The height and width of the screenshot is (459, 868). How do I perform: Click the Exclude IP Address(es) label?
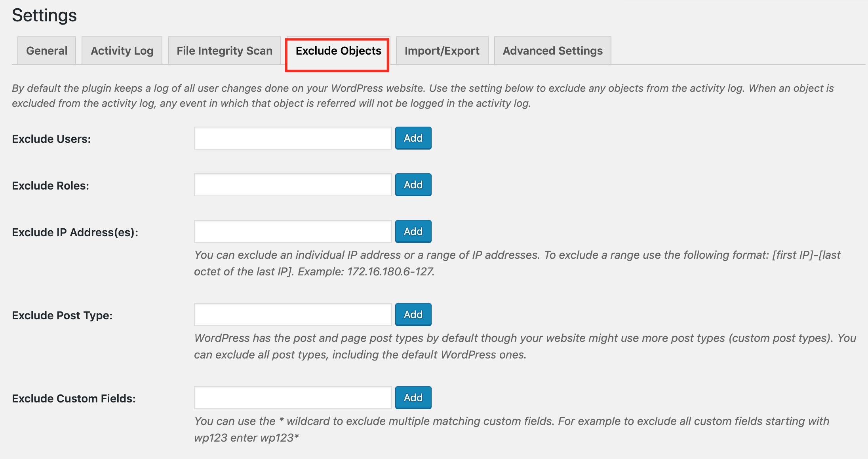click(75, 232)
